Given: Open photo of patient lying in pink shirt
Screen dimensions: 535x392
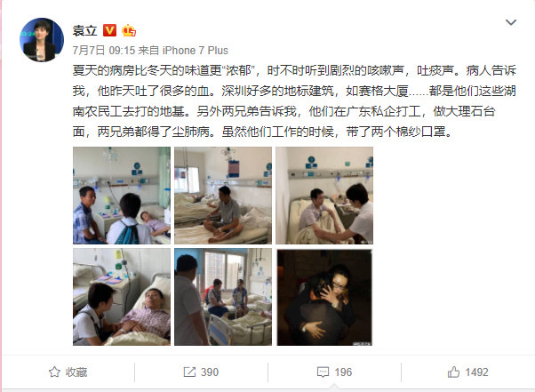Looking at the screenshot, I should coord(122,297).
